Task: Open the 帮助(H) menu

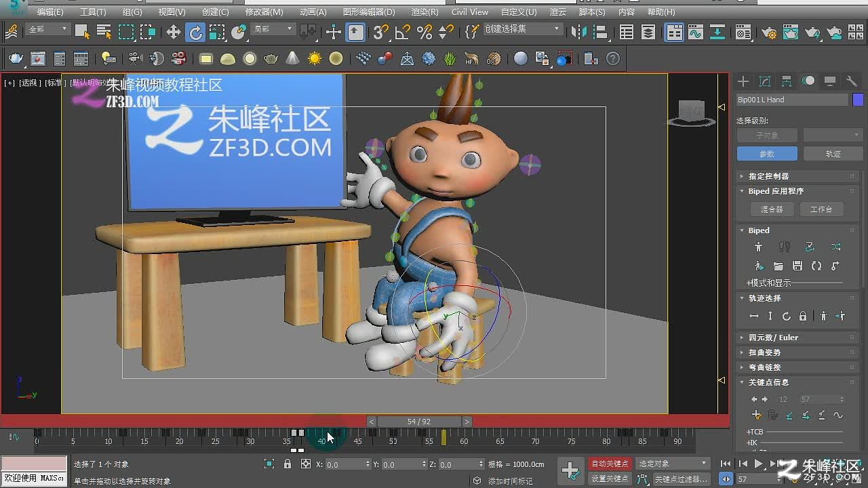Action: coord(661,12)
